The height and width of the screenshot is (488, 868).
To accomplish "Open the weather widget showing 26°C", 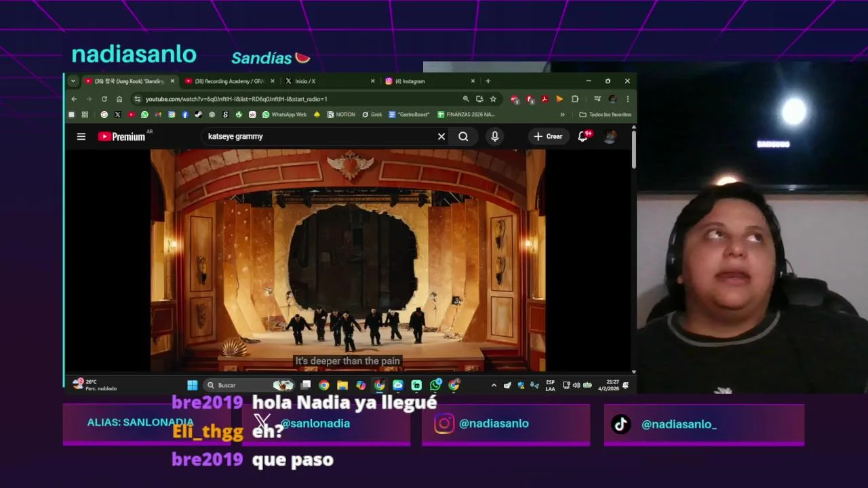I will pos(95,385).
